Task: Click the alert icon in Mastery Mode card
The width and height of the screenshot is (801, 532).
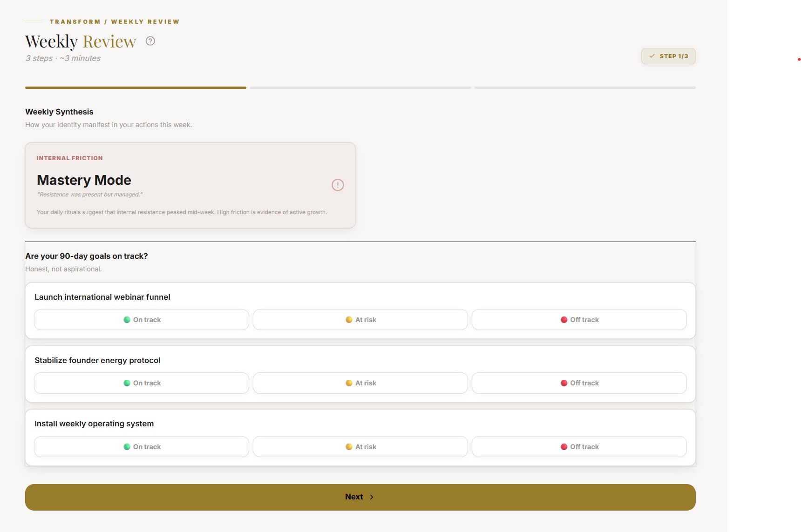Action: coord(338,185)
